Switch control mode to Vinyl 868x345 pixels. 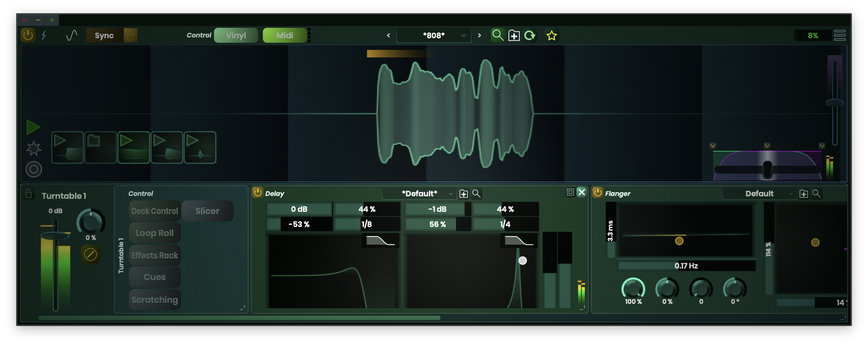coord(236,35)
